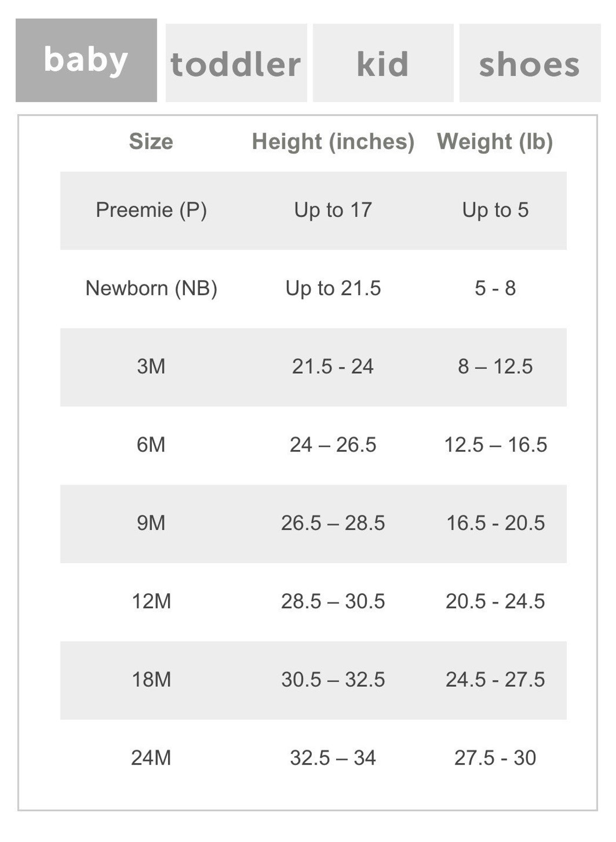Viewport: 616px width, 842px height.
Task: Click the 12M size label
Action: coord(151,601)
